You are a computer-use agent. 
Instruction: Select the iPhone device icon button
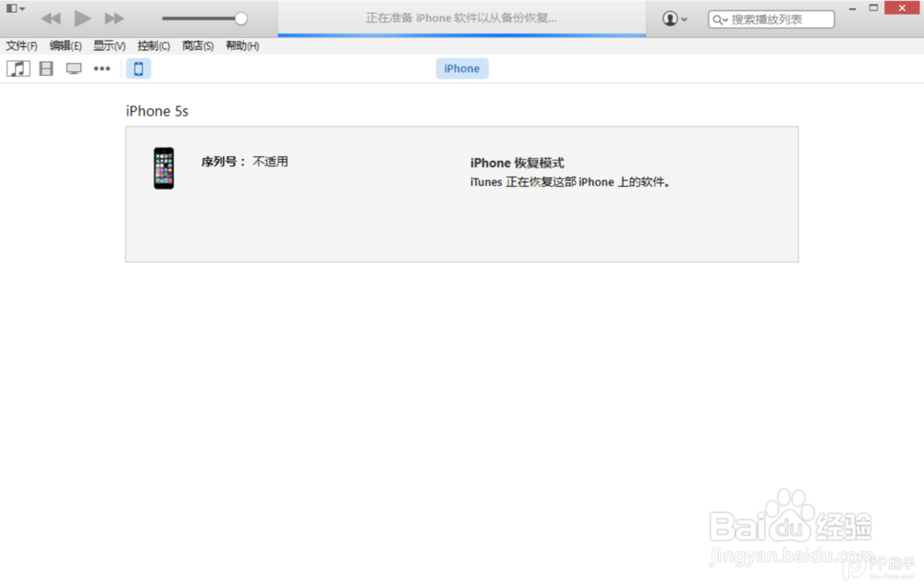click(139, 69)
